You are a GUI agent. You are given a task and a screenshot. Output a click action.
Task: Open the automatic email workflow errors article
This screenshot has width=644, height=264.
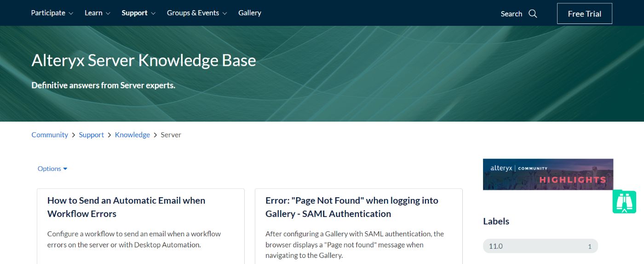tap(126, 207)
